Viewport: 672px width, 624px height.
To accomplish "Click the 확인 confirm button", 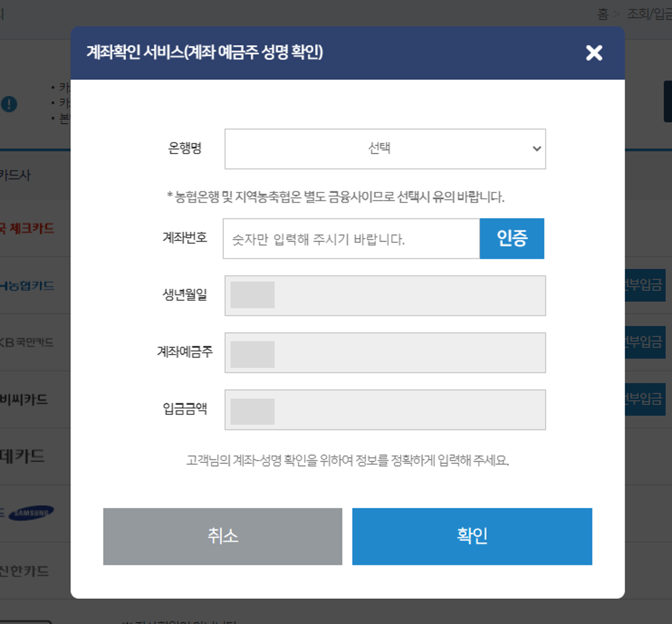I will coord(472,536).
